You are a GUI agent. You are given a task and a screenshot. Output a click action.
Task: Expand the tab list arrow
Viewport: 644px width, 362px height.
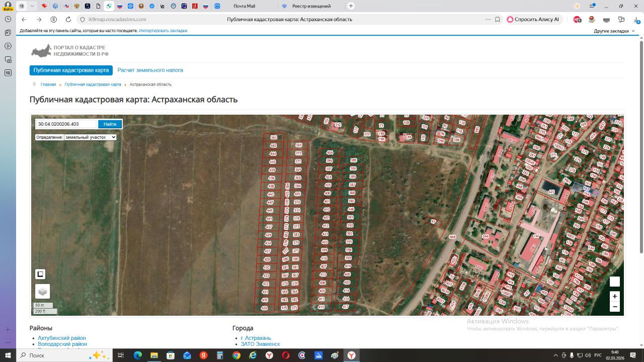(x=33, y=6)
